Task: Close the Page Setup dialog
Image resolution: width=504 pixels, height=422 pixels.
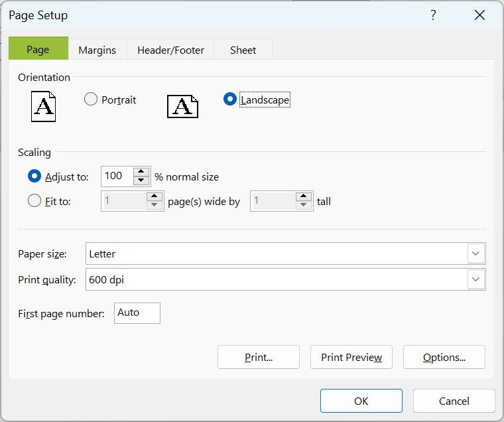Action: 479,15
